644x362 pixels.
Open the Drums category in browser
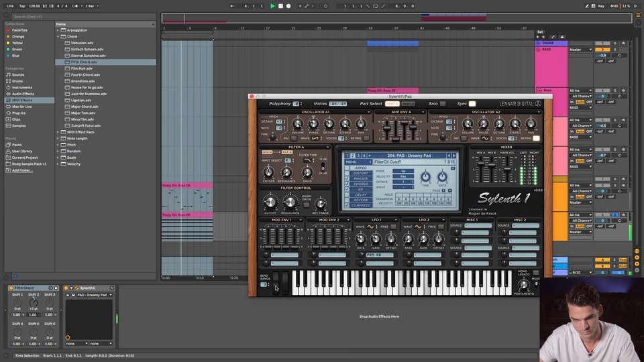pyautogui.click(x=17, y=81)
